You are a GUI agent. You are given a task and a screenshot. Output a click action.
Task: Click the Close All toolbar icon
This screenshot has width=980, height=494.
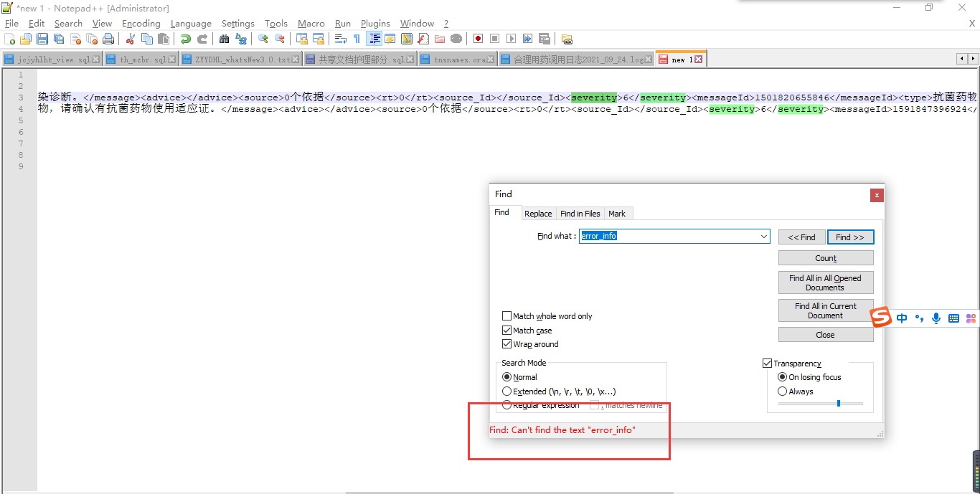[x=92, y=39]
